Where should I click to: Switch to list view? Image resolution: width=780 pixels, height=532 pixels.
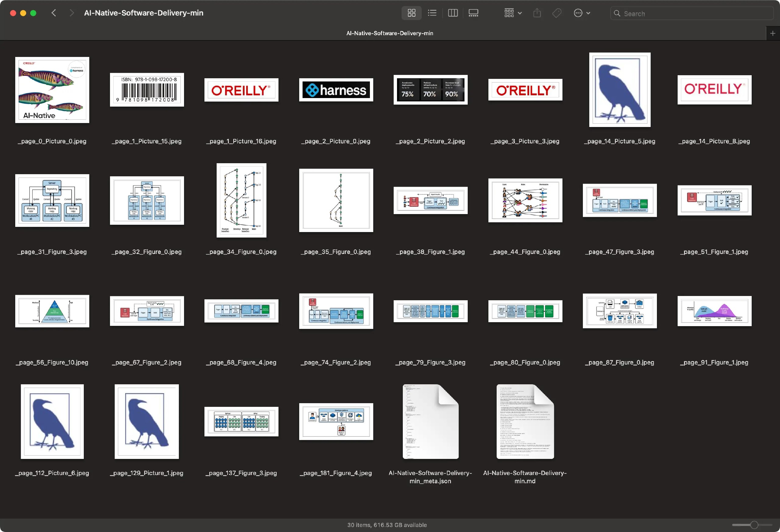pos(432,13)
